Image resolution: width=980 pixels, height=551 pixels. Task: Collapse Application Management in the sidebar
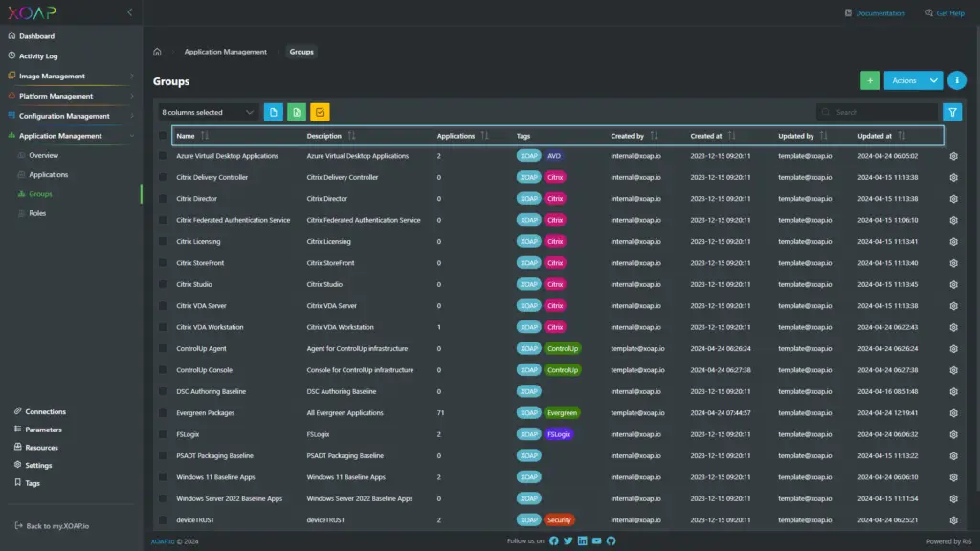[x=70, y=136]
